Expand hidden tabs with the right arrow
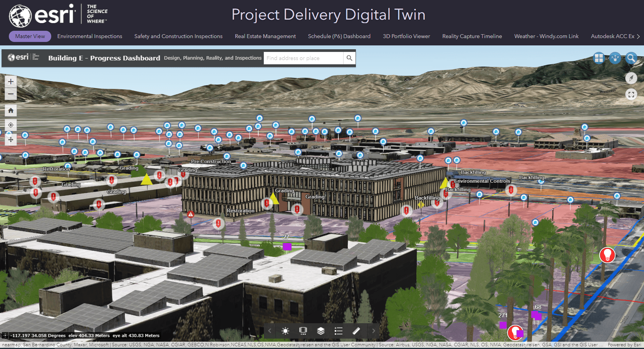 point(638,36)
